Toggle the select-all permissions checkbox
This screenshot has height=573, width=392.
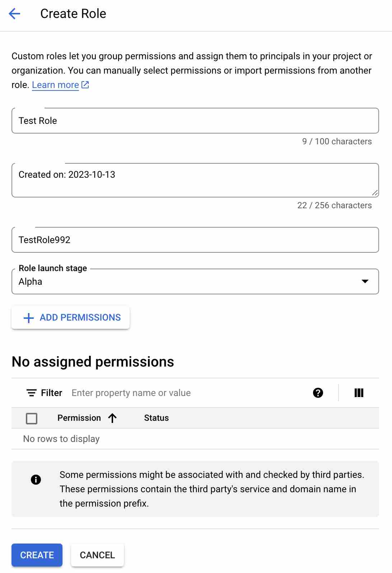pos(32,418)
